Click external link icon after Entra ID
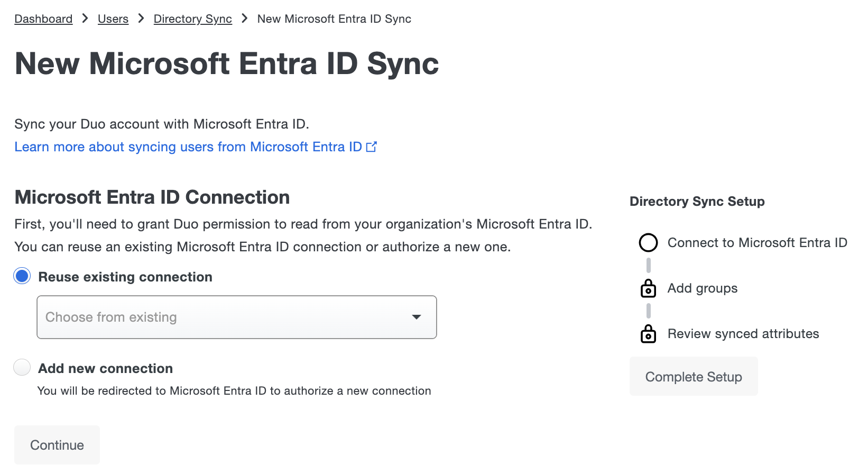This screenshot has height=473, width=868. tap(372, 147)
